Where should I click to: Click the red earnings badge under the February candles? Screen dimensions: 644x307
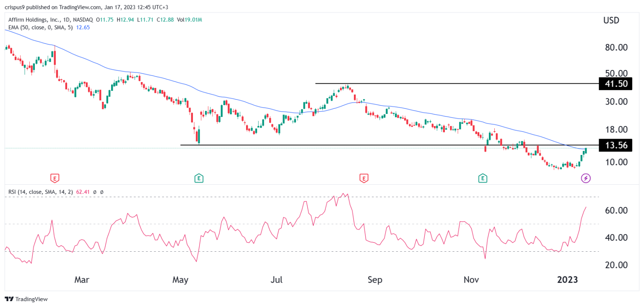[x=54, y=178]
